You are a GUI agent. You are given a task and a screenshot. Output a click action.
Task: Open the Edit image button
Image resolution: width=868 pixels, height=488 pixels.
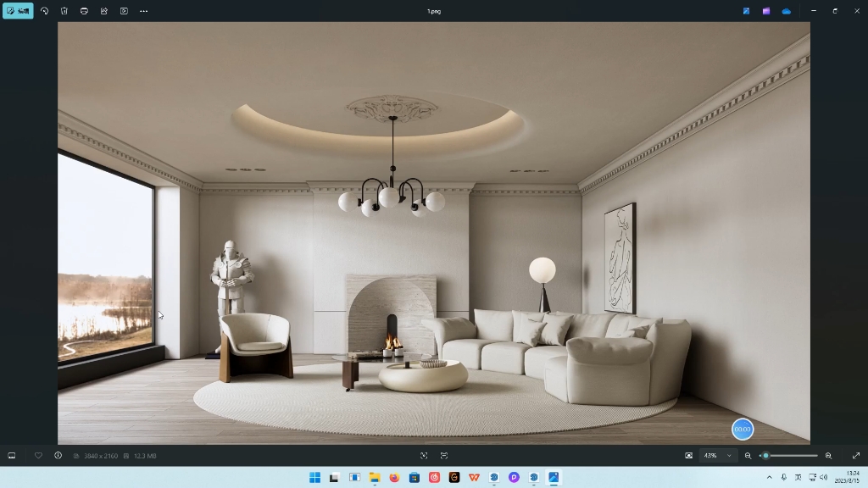[x=18, y=11]
